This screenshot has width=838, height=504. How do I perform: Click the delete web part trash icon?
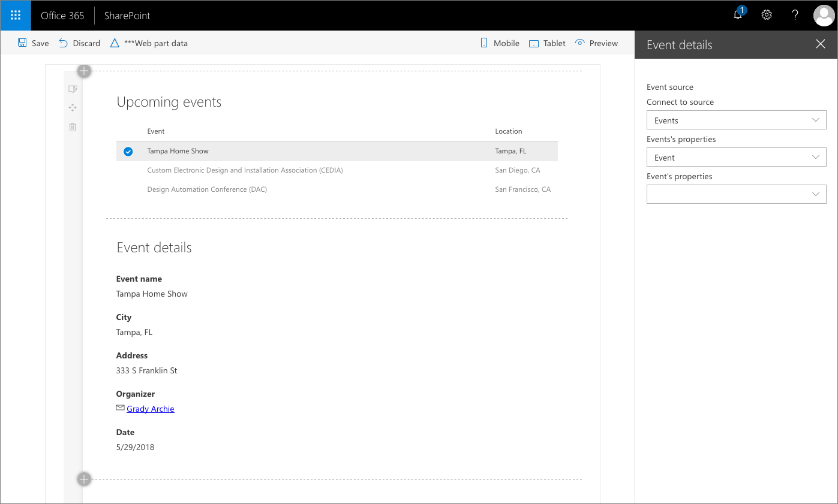pyautogui.click(x=73, y=127)
